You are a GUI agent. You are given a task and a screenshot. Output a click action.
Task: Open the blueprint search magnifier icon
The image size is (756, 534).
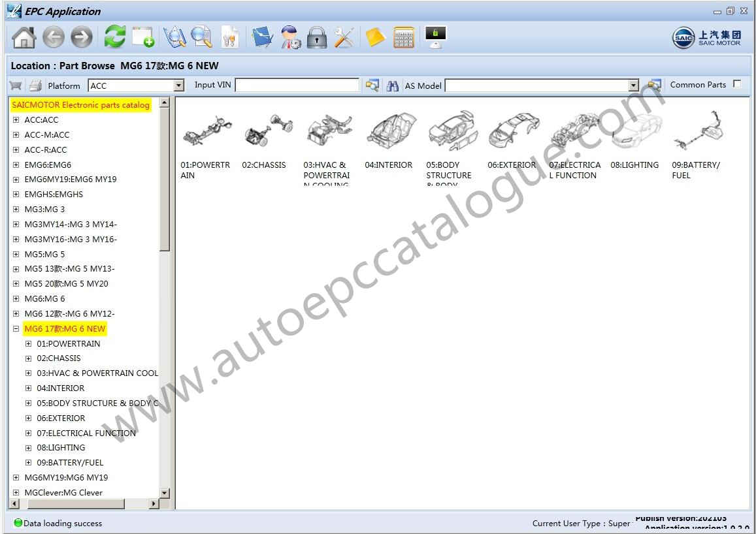[174, 37]
